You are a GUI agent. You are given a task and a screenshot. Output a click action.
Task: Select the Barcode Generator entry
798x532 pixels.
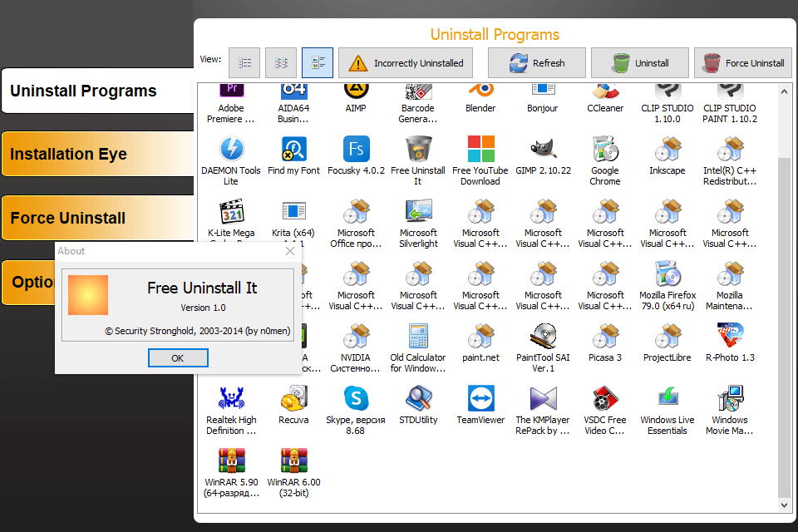click(x=418, y=104)
